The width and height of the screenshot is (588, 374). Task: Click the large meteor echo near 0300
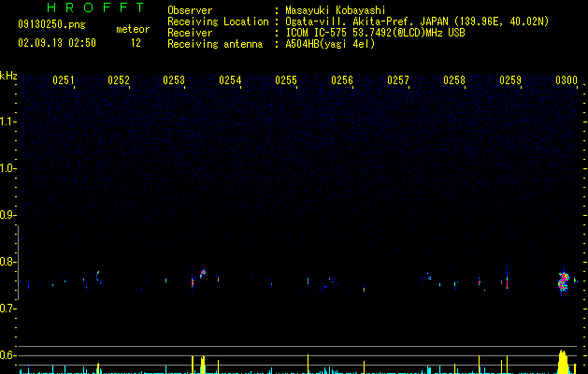564,281
